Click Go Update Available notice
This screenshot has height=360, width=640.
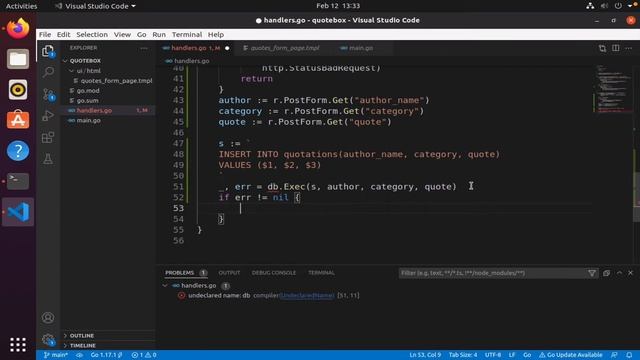570,355
